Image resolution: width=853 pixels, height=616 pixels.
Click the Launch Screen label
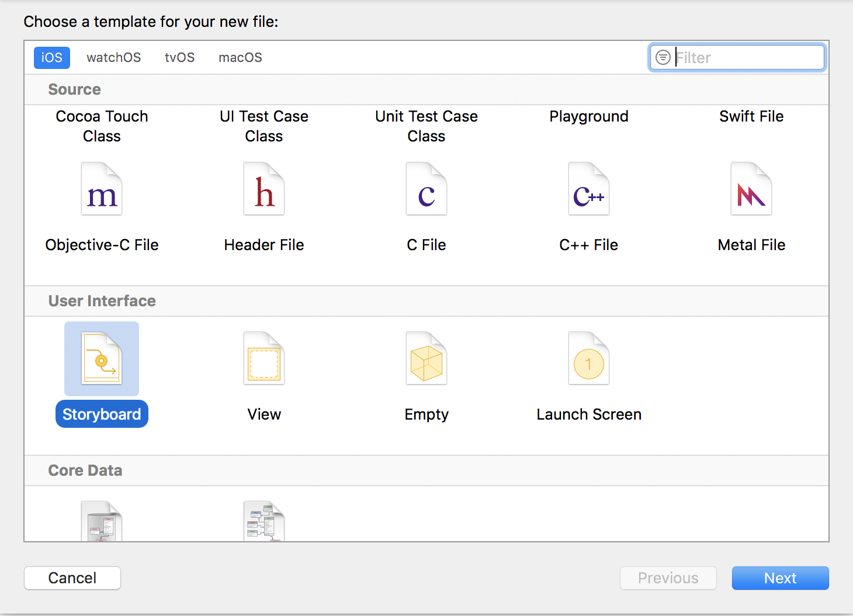click(589, 414)
